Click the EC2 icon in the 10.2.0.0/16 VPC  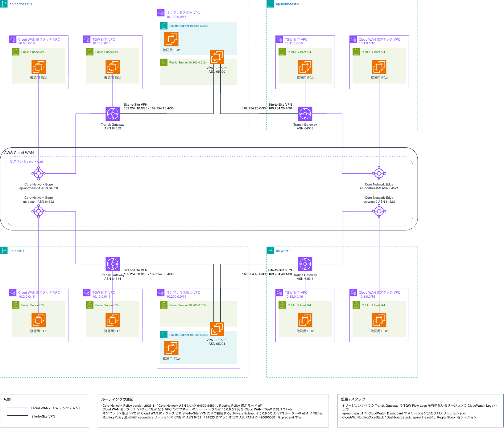click(x=39, y=320)
